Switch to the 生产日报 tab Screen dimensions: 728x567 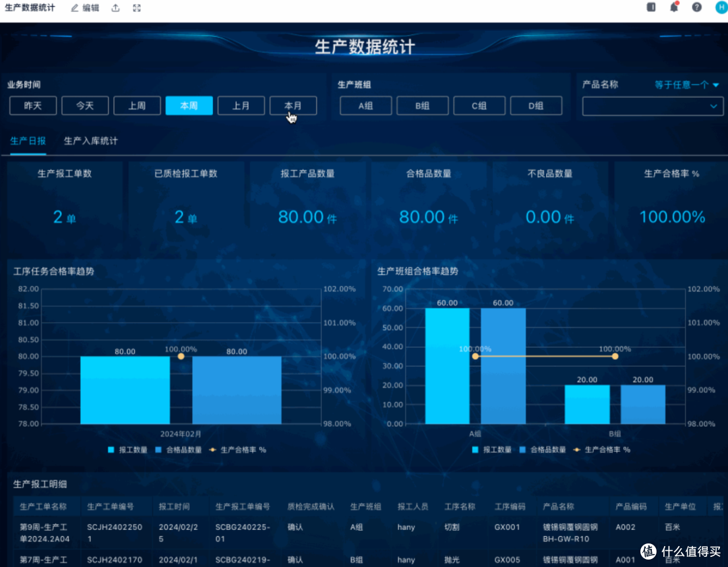pyautogui.click(x=28, y=141)
